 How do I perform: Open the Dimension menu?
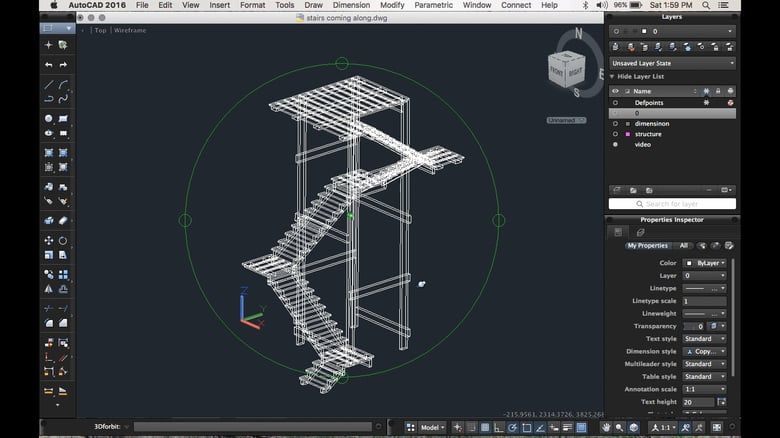point(351,5)
